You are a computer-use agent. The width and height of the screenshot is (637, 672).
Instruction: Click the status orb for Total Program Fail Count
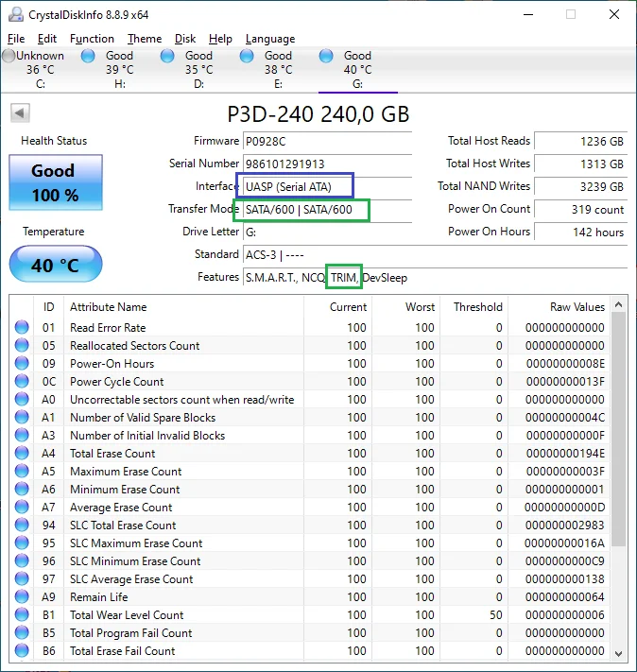22,633
